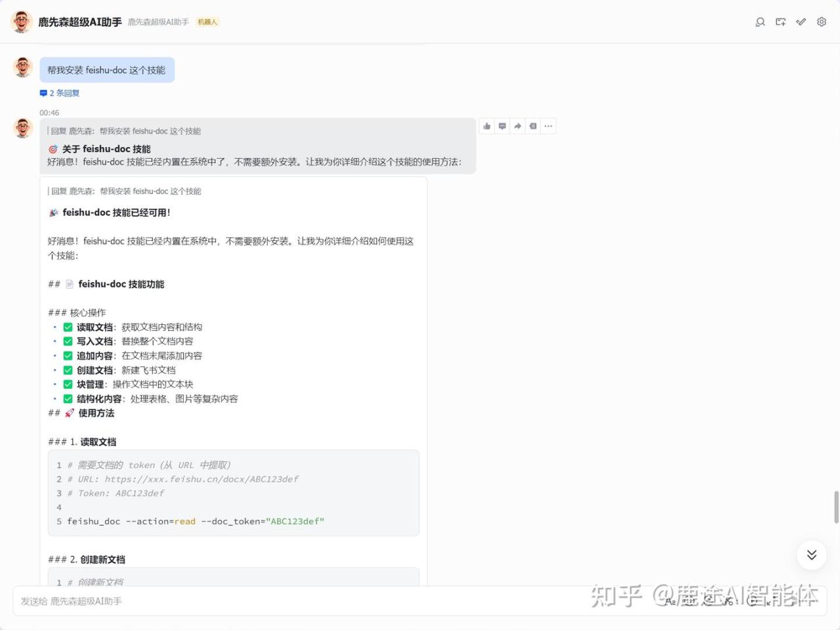Open chat search in the header

tap(760, 22)
